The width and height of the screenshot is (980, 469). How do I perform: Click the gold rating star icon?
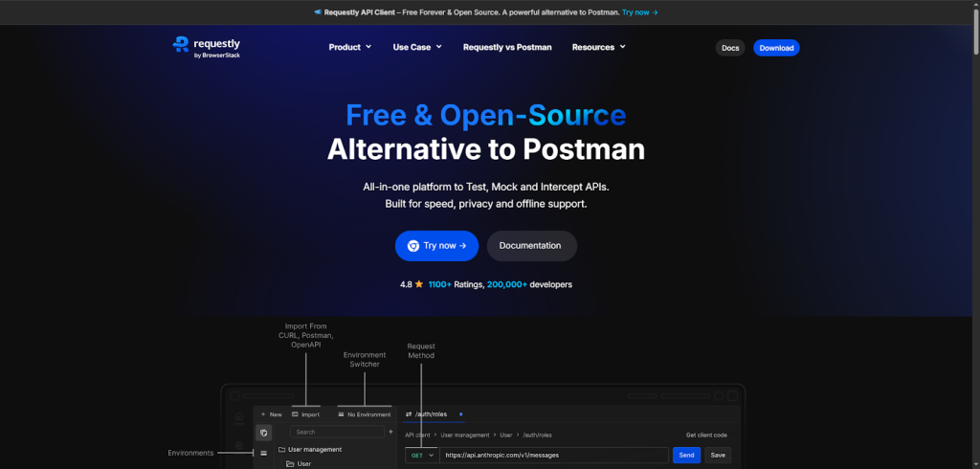419,284
